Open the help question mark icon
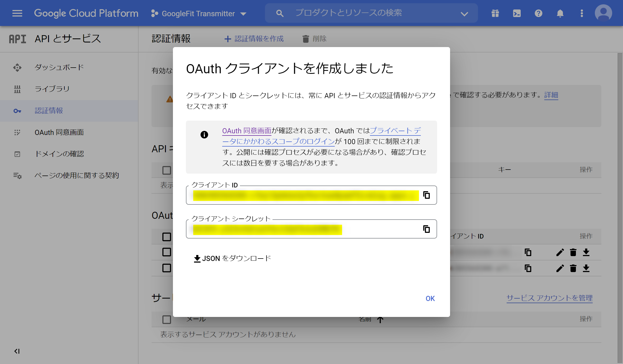 point(538,13)
